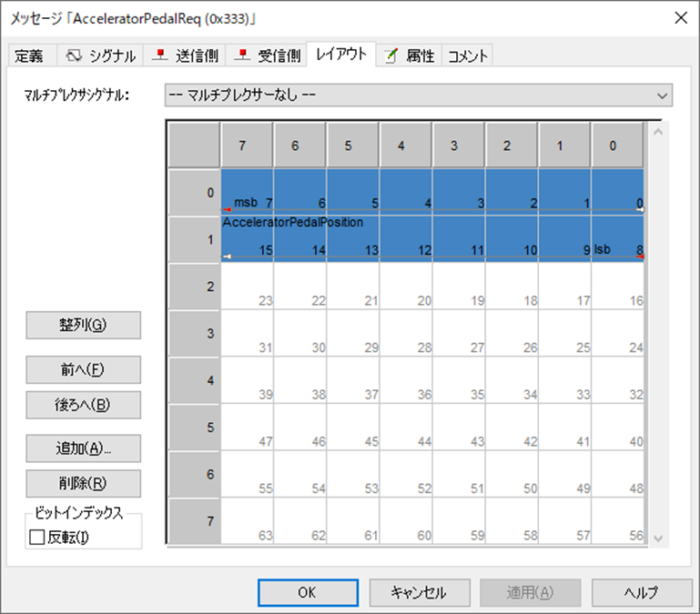Click empty bit cell 35 in grid
This screenshot has width=700, height=614.
tap(458, 380)
